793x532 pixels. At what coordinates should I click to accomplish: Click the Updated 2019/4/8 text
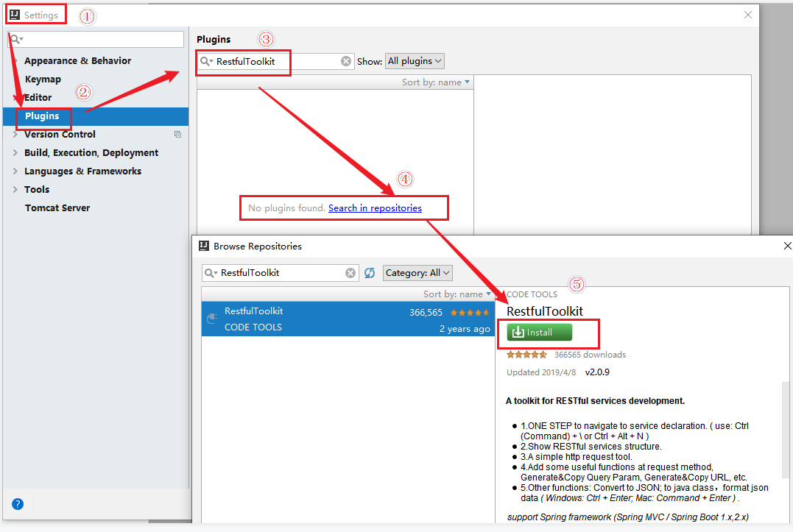pyautogui.click(x=541, y=372)
